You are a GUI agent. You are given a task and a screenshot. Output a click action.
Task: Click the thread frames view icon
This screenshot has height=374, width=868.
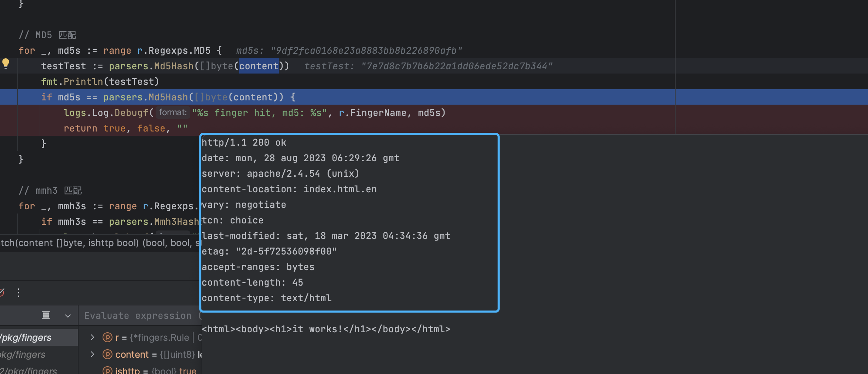46,315
